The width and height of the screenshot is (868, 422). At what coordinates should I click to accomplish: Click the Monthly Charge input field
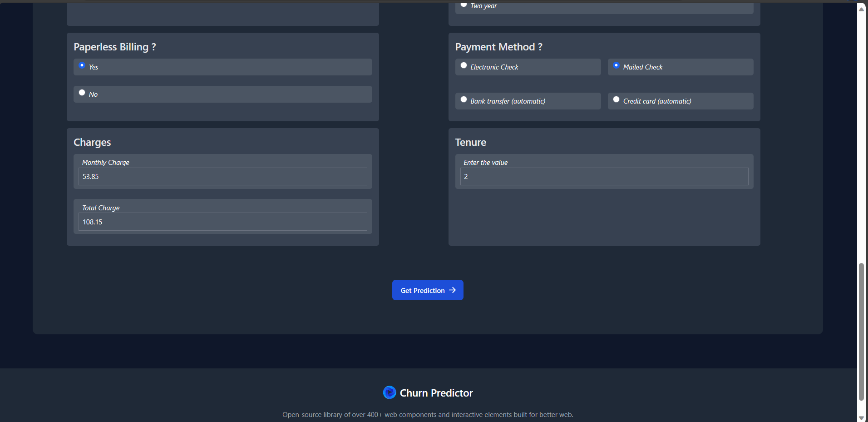coord(222,176)
